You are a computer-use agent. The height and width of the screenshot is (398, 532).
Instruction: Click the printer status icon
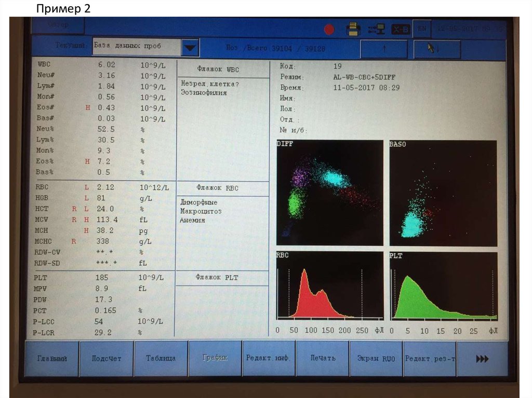(354, 29)
